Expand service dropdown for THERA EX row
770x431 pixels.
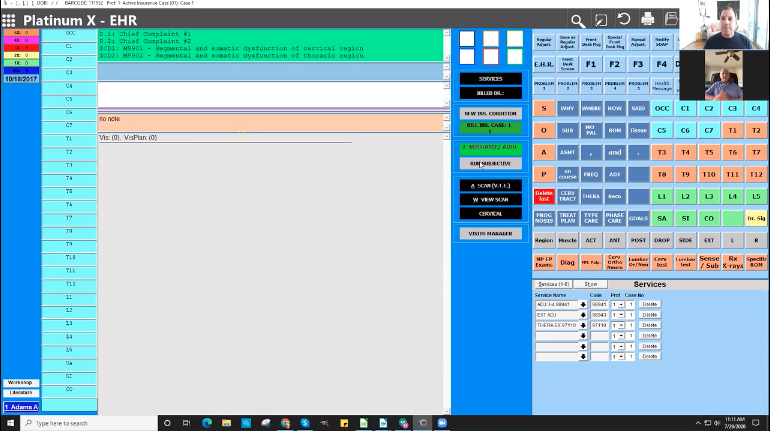click(583, 325)
